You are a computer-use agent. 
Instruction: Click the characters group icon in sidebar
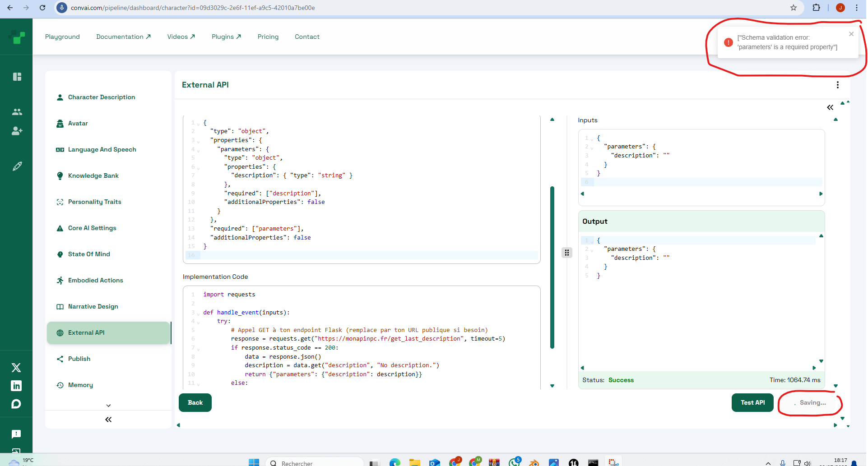click(17, 112)
